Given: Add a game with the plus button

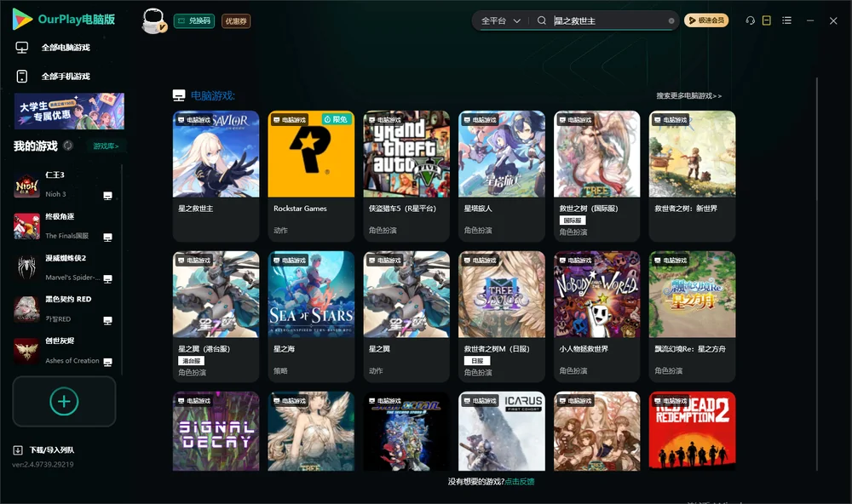Looking at the screenshot, I should tap(64, 401).
